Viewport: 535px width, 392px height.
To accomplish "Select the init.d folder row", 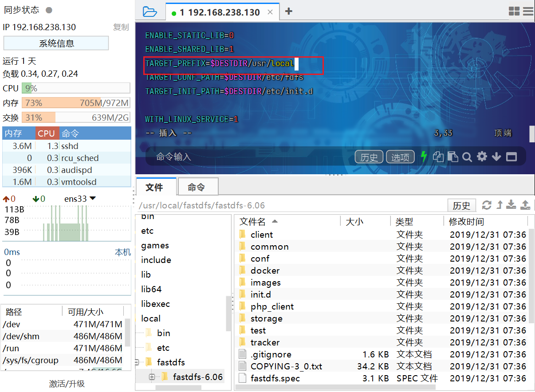I will coord(382,294).
